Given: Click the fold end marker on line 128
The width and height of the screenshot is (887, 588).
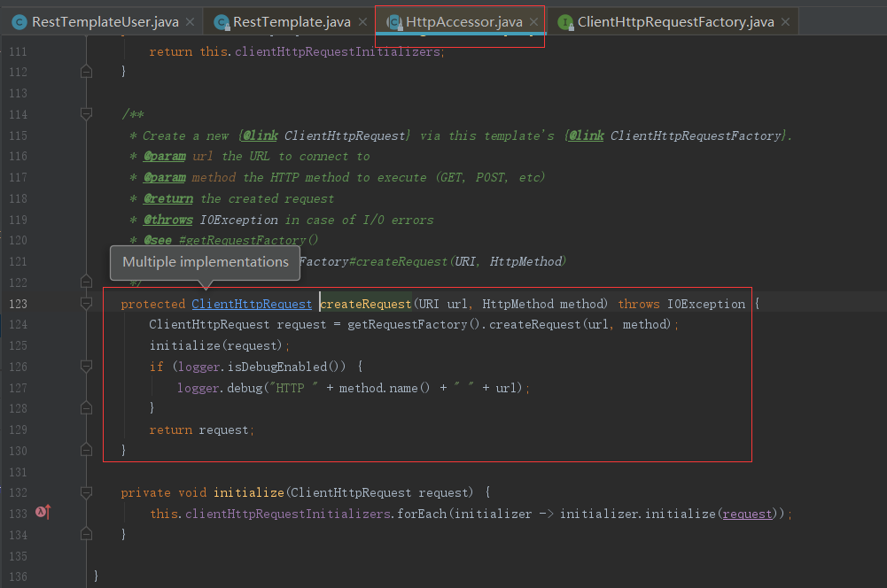Looking at the screenshot, I should 87,408.
